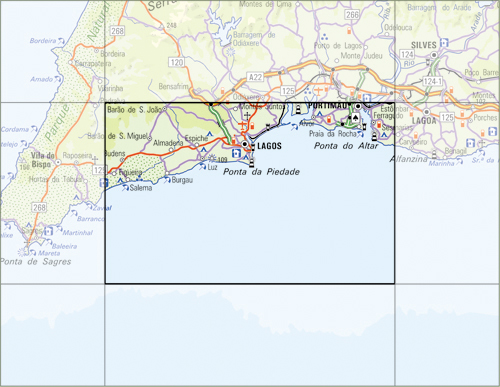This screenshot has height=387, width=500.
Task: Select the beach icon next to Salema
Action: [x=125, y=188]
